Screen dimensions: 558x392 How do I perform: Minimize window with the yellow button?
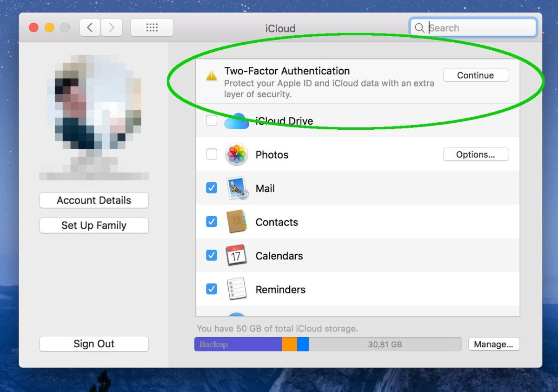point(49,28)
